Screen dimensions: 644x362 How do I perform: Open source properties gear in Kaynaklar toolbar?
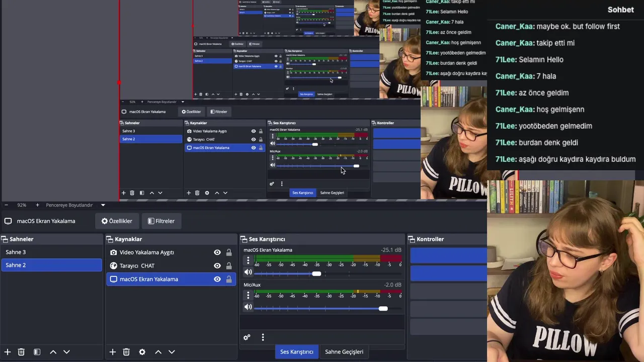142,352
